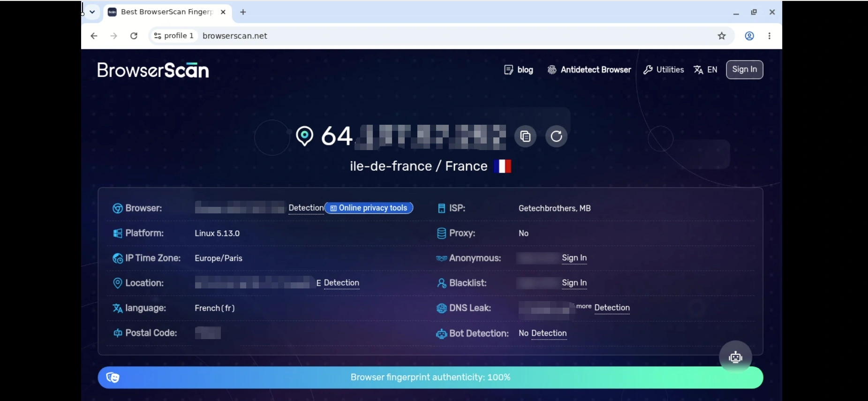The image size is (868, 401).
Task: Open Bot Detection link
Action: [549, 333]
